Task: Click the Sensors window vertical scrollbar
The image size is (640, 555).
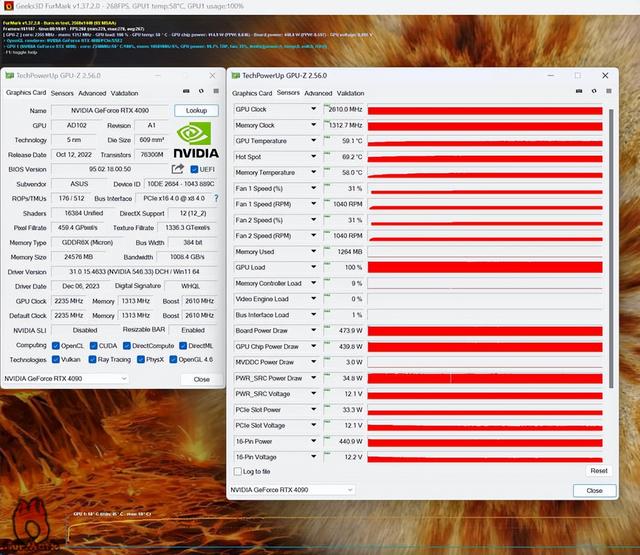Action: tap(611, 248)
